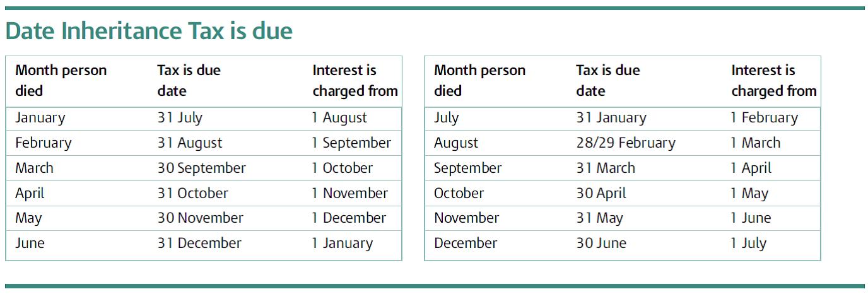The image size is (868, 294).
Task: Select the January row in left table
Action: point(204,118)
